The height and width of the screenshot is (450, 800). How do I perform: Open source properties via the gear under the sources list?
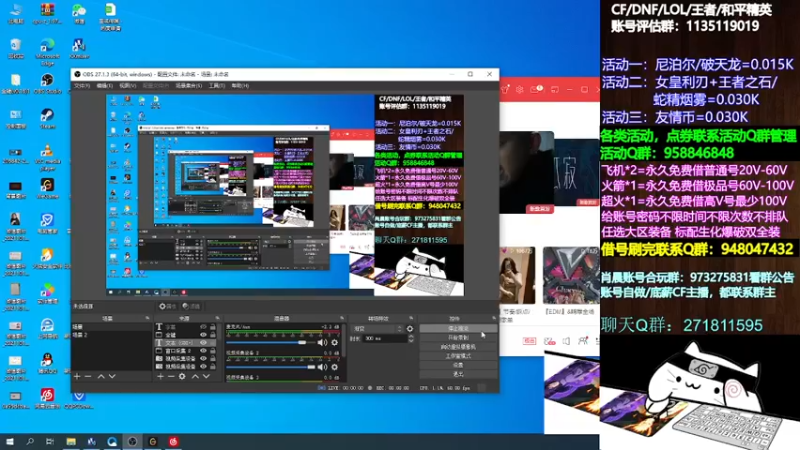coord(182,377)
